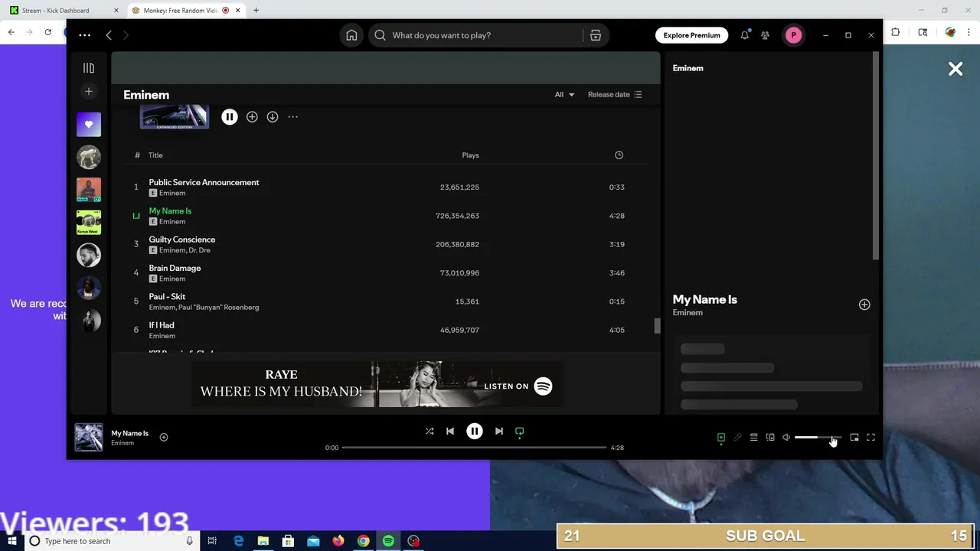Open the Friend Activity icon
This screenshot has height=551, width=980.
point(765,35)
